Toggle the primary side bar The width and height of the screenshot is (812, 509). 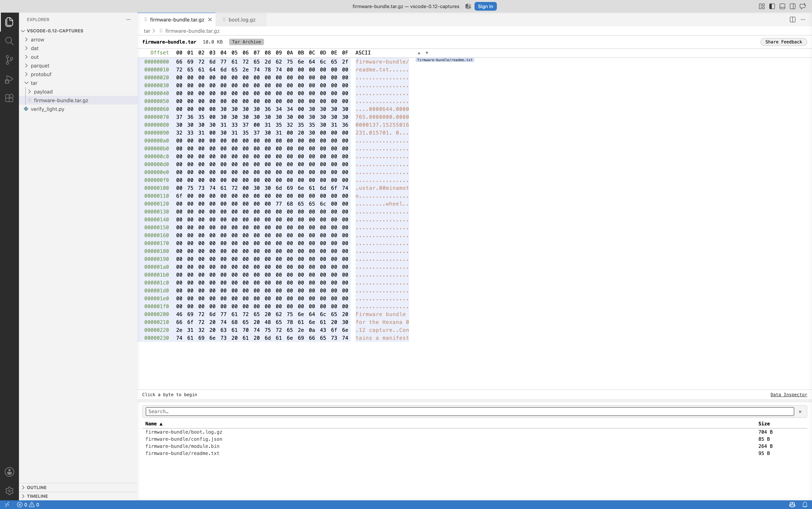[x=772, y=6]
